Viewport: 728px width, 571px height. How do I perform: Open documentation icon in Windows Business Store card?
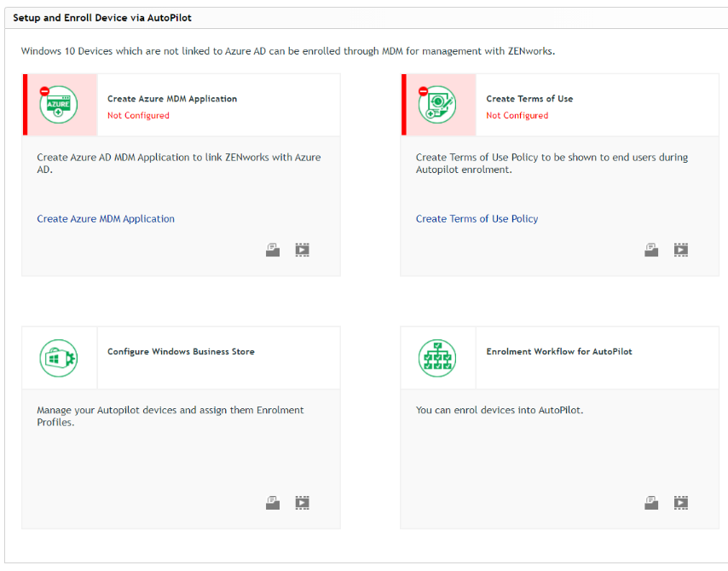coord(273,503)
